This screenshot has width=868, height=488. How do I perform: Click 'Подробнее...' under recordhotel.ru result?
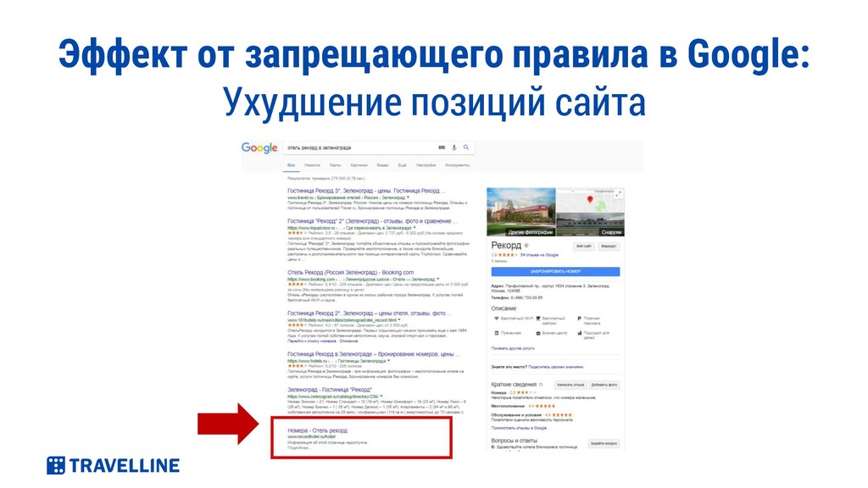point(299,447)
